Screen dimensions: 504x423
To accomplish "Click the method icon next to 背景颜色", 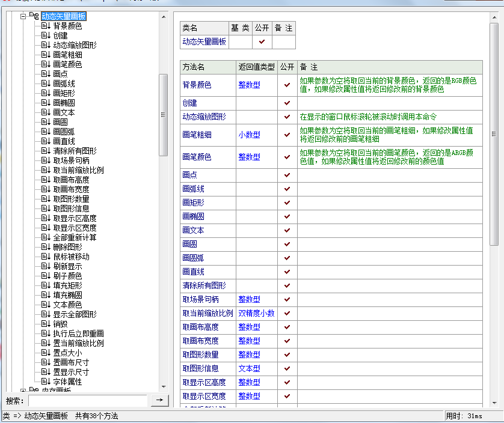I will pos(46,26).
